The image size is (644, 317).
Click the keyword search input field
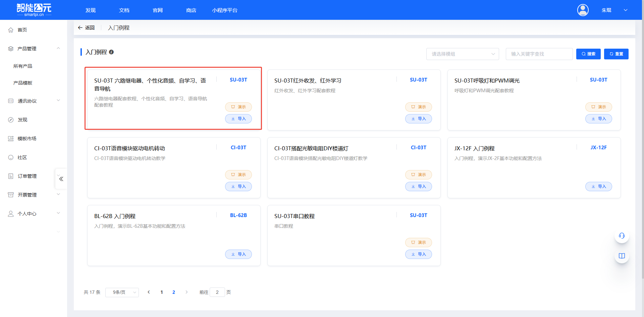[x=539, y=54]
